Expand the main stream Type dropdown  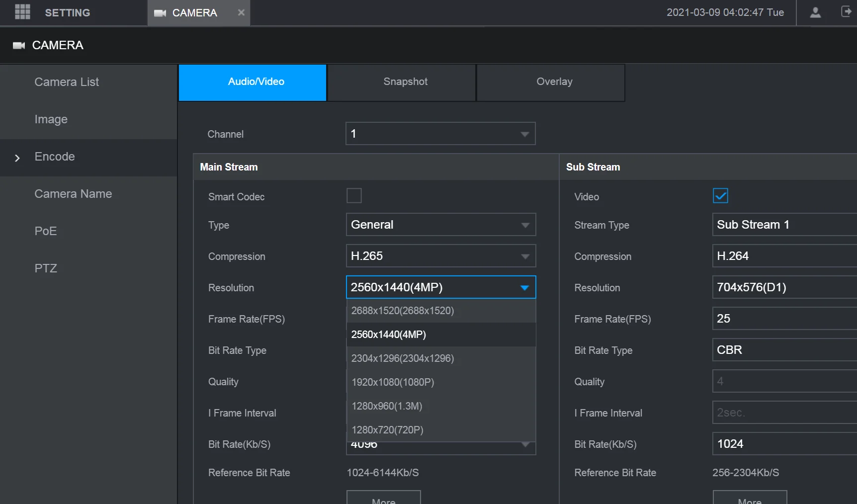click(x=440, y=225)
